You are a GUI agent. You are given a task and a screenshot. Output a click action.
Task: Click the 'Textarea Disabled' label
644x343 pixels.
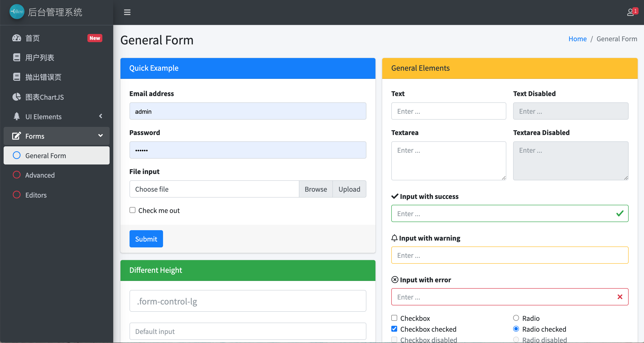(541, 132)
